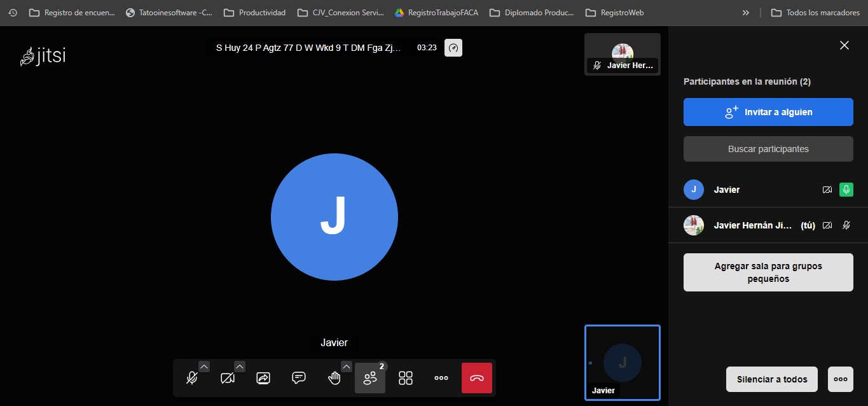Click your camera-off icon in participants list
The image size is (868, 406).
click(x=827, y=225)
